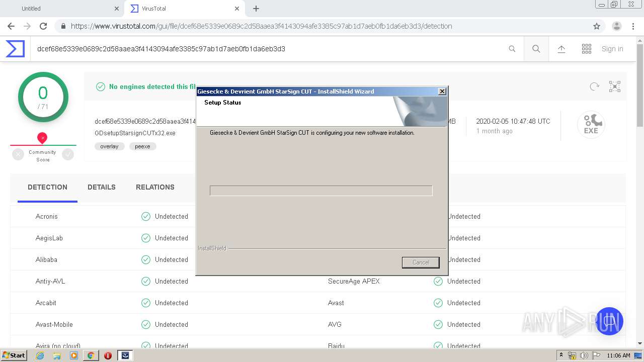Click the browser address bar URL
Image resolution: width=644 pixels, height=362 pixels.
(261, 26)
